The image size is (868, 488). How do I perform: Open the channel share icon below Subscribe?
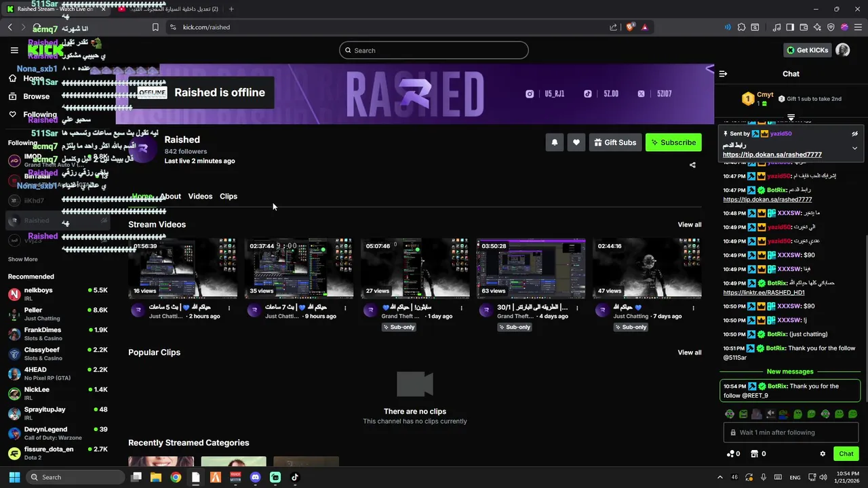pyautogui.click(x=692, y=165)
